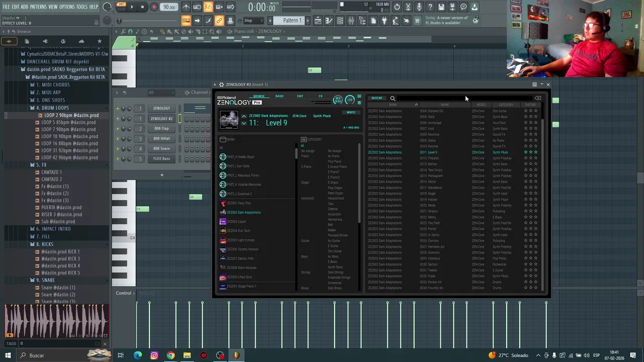Arm recording with the Record button

point(154,7)
